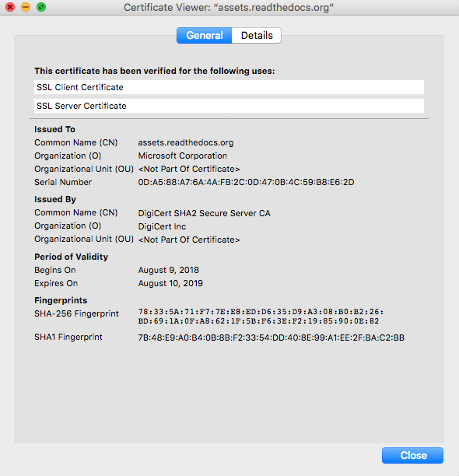
Task: Select the SSL Client Certificate row
Action: (x=229, y=87)
